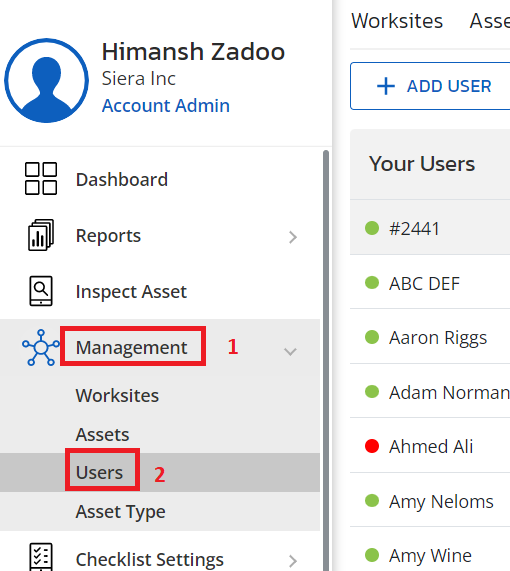The width and height of the screenshot is (510, 571).
Task: Click the plus icon in Add User
Action: 386,86
